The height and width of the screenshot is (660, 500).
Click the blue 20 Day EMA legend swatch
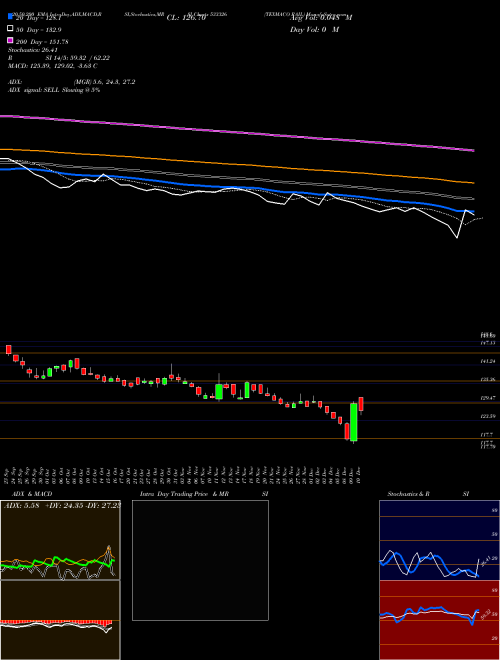[x=10, y=17]
